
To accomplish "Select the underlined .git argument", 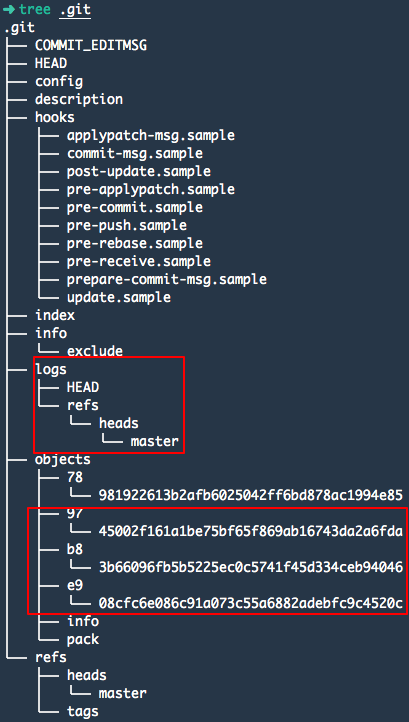I will [75, 10].
